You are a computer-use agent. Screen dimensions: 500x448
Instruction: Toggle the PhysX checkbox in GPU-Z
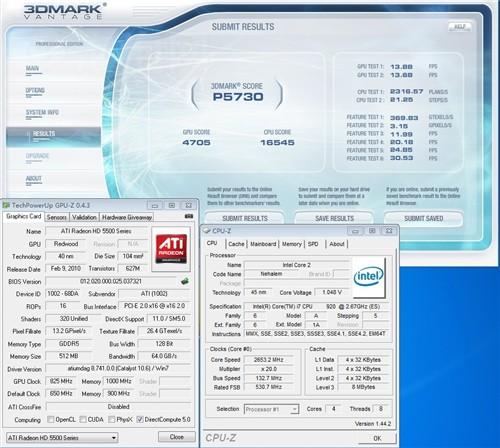[112, 419]
